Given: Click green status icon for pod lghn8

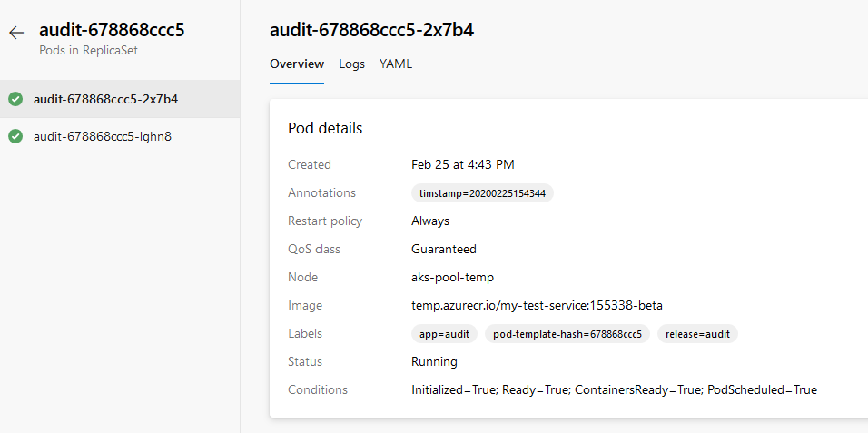Looking at the screenshot, I should tap(15, 137).
